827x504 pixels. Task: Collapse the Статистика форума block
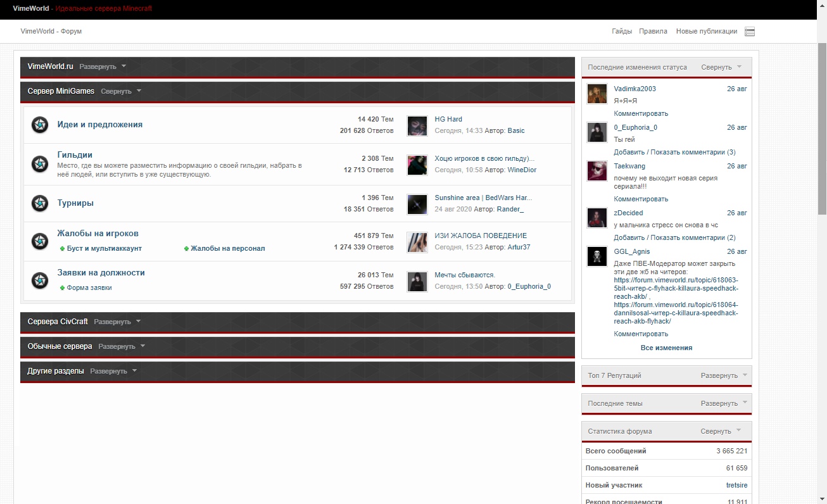[721, 431]
